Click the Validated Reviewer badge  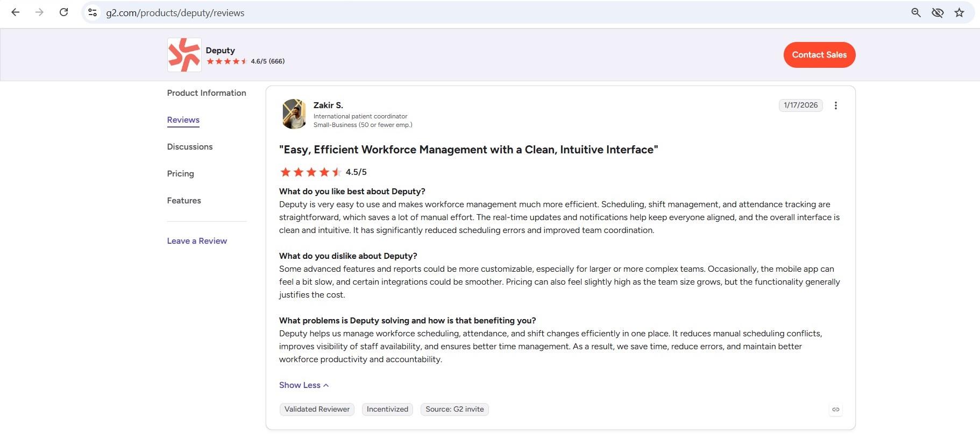click(x=317, y=409)
